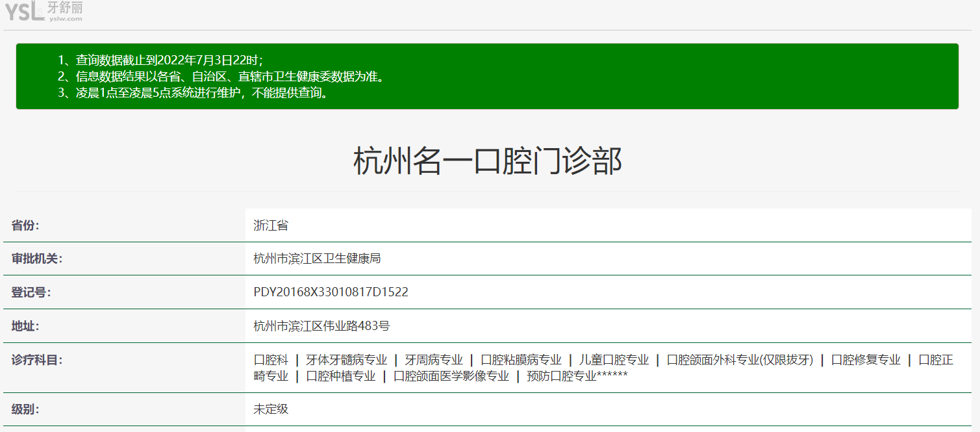The height and width of the screenshot is (432, 980).
Task: Click the 口腔粘膜病专业 entry
Action: (x=521, y=360)
